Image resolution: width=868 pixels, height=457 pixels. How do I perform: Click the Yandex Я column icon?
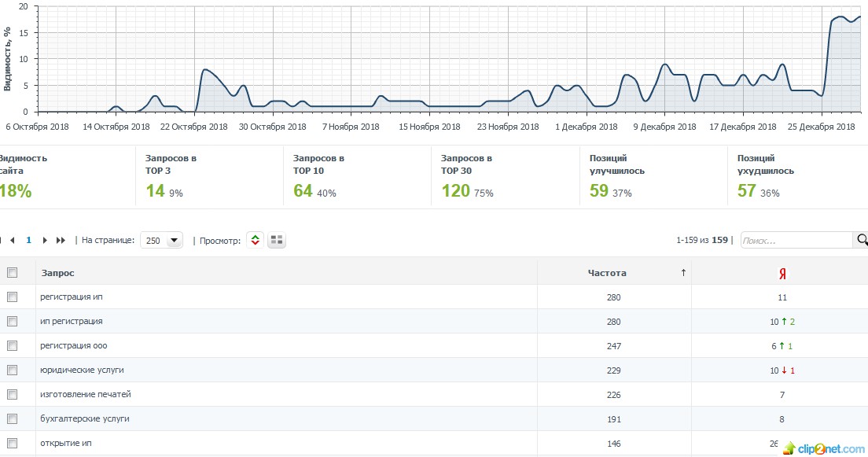[x=782, y=273]
